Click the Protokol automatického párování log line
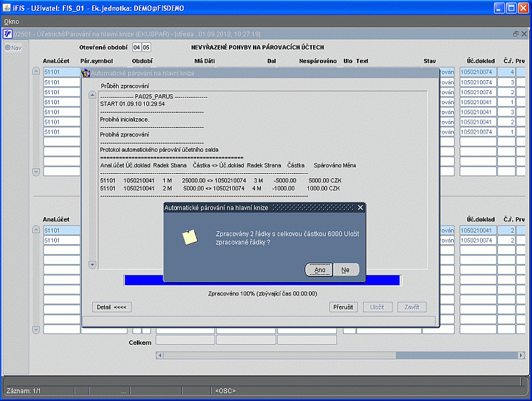Viewport: 532px width, 401px height. pyautogui.click(x=159, y=150)
